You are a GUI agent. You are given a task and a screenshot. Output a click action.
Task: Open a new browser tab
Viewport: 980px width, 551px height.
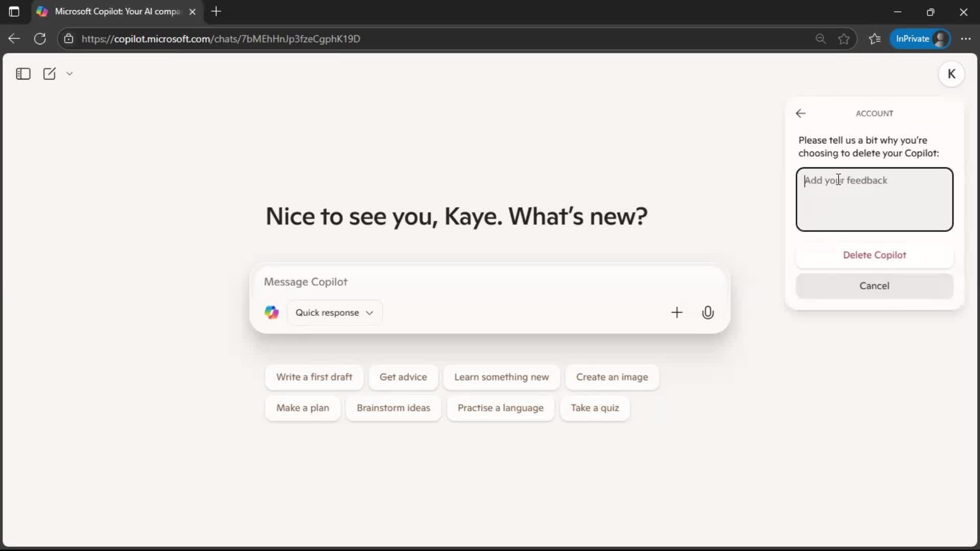click(x=216, y=12)
